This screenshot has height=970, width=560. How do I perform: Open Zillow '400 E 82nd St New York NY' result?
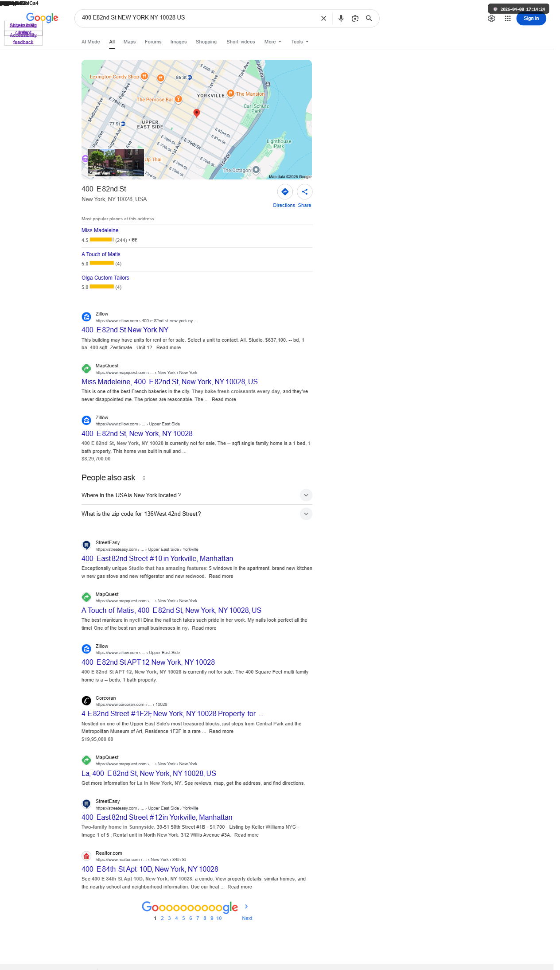(125, 330)
